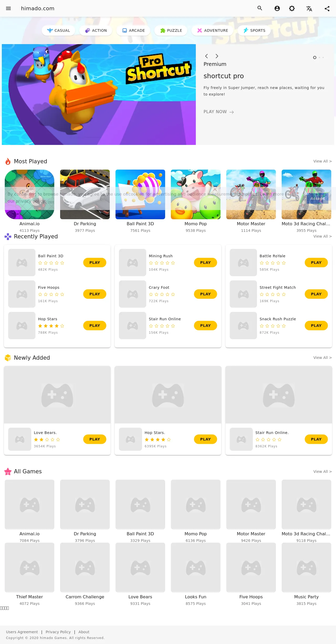Accept the cookie consent banner
This screenshot has height=644, width=336.
(318, 198)
